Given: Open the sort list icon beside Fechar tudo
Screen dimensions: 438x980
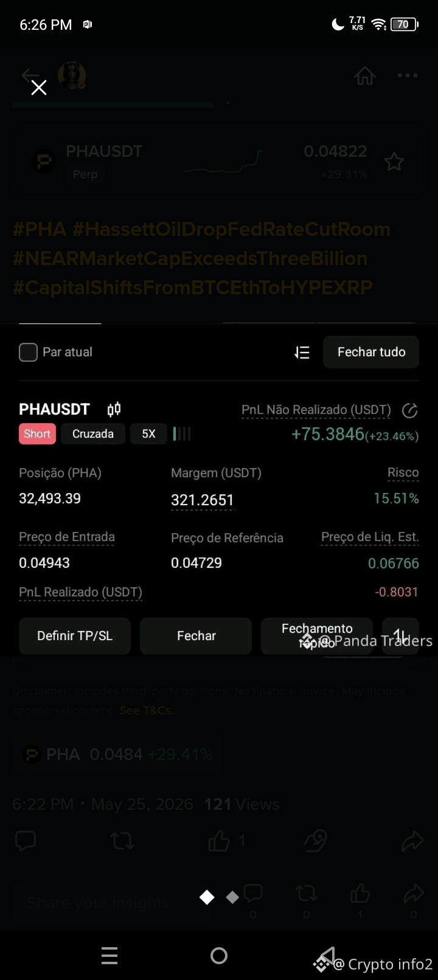Looking at the screenshot, I should 302,353.
